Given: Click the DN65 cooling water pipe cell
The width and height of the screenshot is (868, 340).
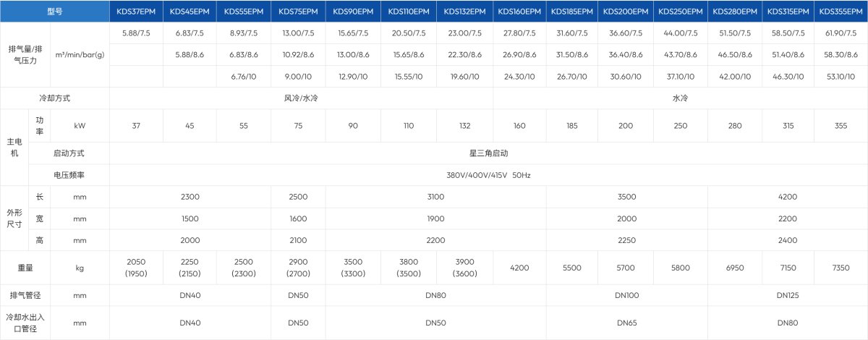Looking at the screenshot, I should coord(626,323).
